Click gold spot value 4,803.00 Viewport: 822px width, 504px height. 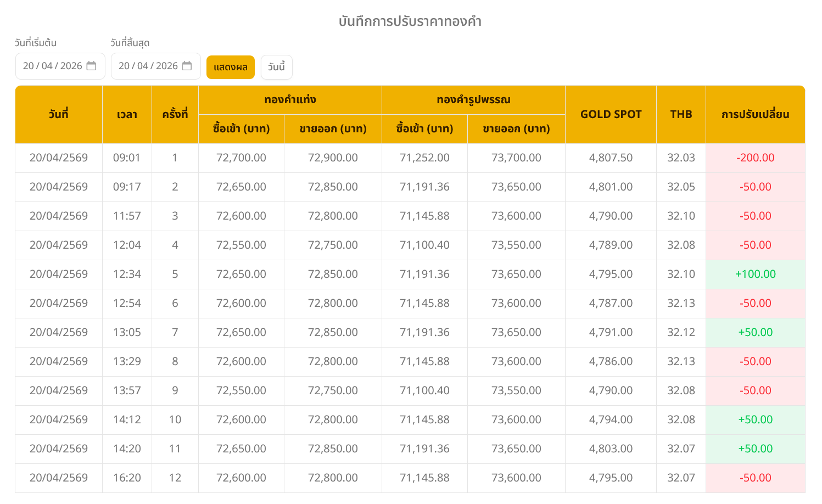pyautogui.click(x=611, y=449)
